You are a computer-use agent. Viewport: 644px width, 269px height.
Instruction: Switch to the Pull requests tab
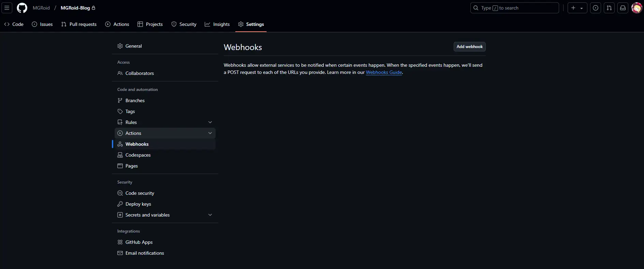tap(79, 24)
